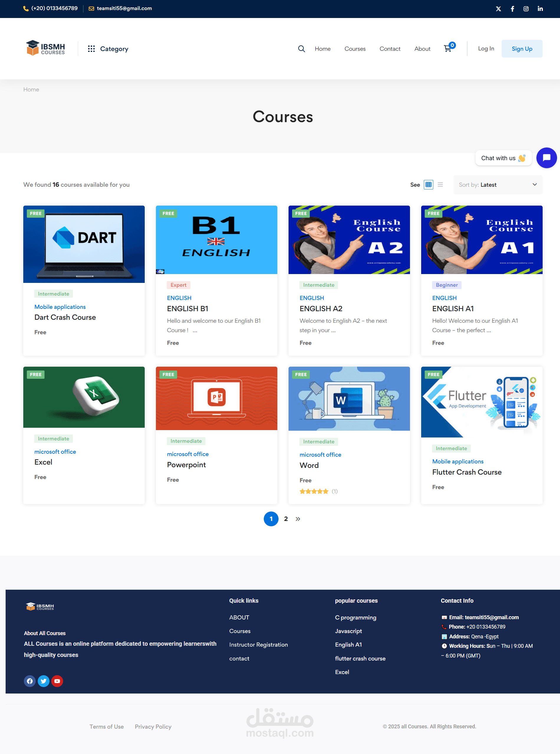Click the Chat with us bubble

coord(503,158)
